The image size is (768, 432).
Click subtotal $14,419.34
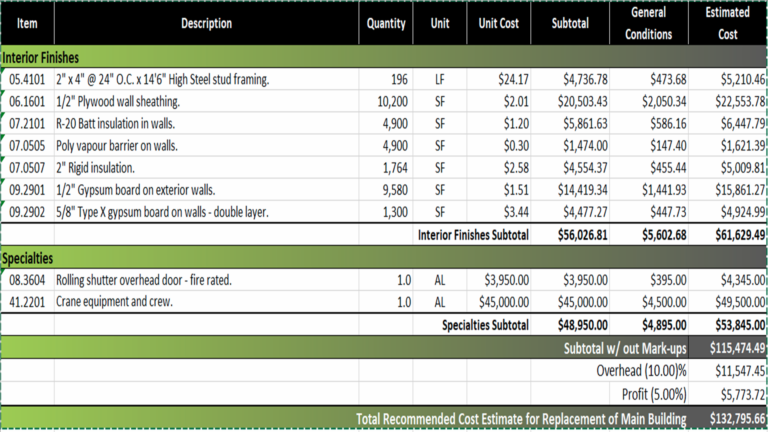582,190
